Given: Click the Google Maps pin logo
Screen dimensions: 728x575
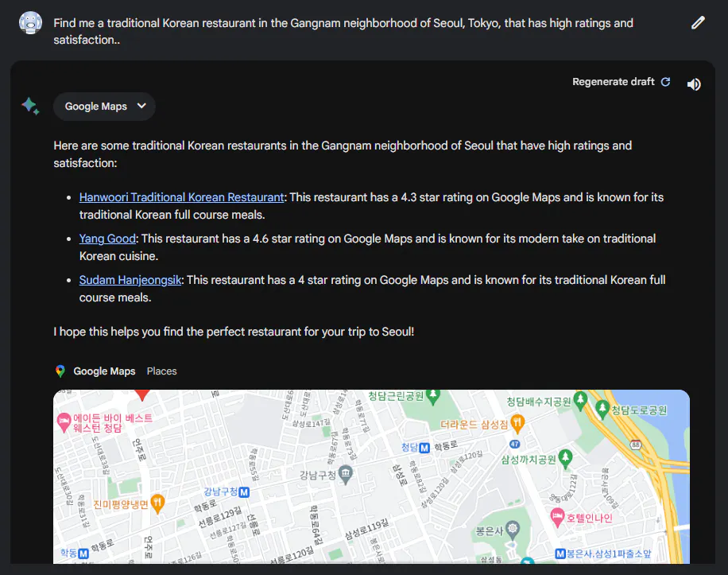Looking at the screenshot, I should (x=60, y=371).
